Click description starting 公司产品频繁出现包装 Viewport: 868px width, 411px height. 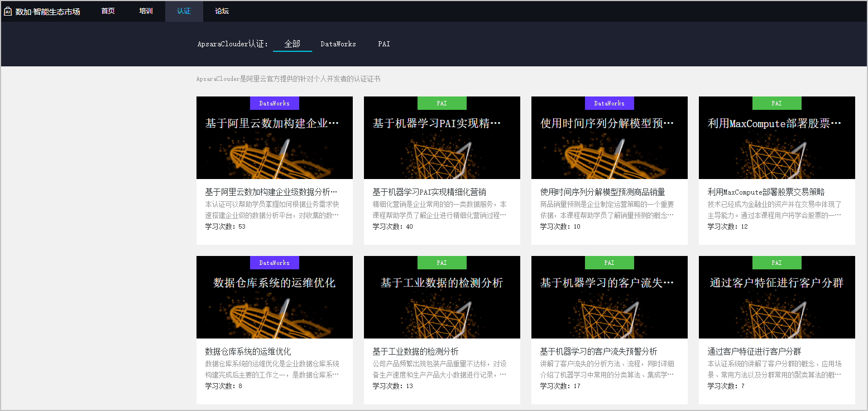(x=440, y=369)
